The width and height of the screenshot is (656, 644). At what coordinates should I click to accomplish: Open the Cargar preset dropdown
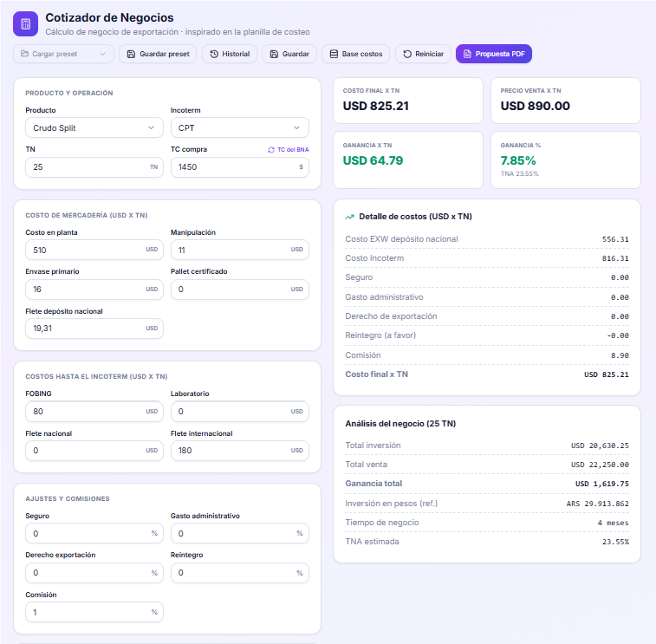click(63, 54)
